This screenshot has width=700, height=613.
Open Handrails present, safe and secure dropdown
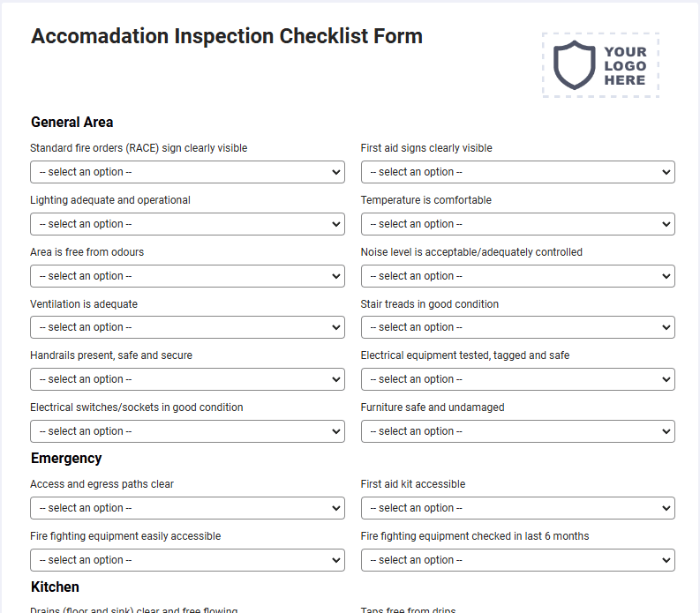coord(187,379)
